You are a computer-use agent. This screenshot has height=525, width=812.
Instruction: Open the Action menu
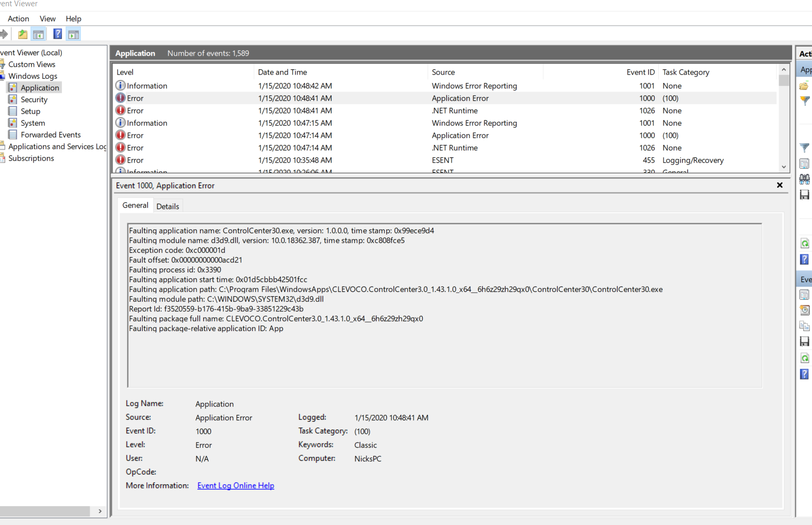[18, 19]
